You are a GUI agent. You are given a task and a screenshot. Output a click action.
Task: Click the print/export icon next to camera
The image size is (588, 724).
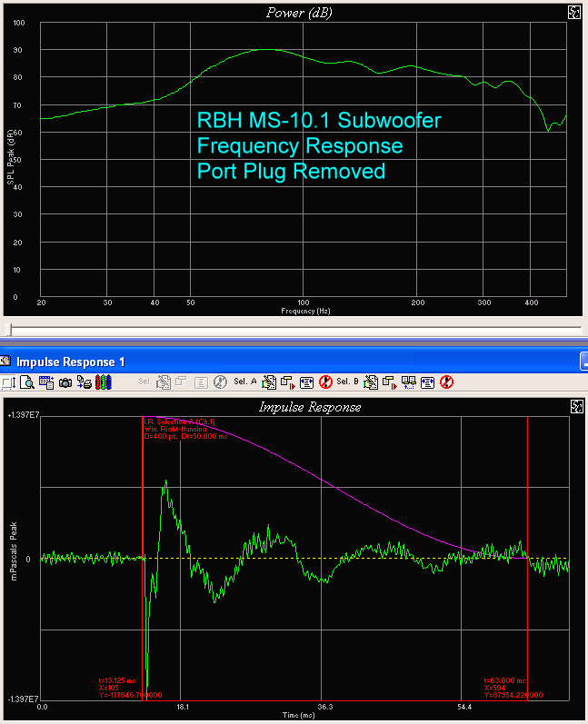pos(85,382)
